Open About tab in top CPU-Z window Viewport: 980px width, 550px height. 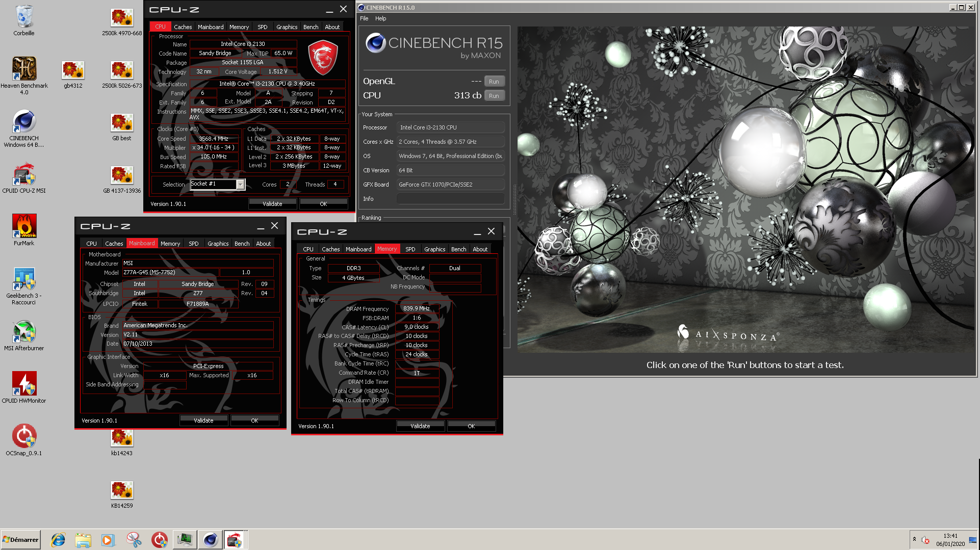(332, 27)
